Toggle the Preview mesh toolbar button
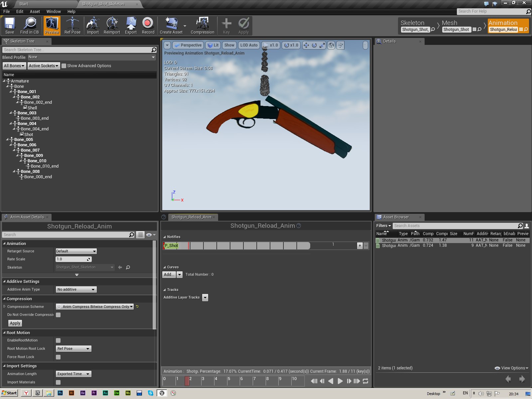 (52, 26)
